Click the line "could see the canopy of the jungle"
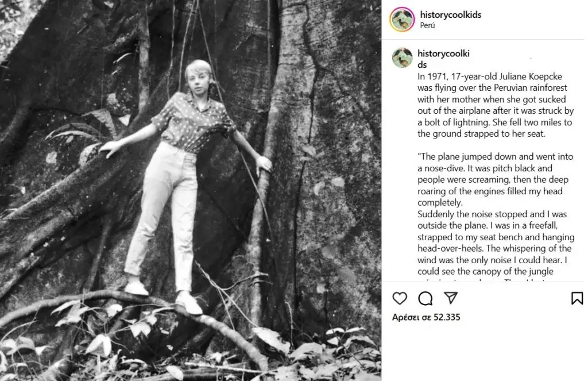This screenshot has height=381, width=588. pos(485,272)
